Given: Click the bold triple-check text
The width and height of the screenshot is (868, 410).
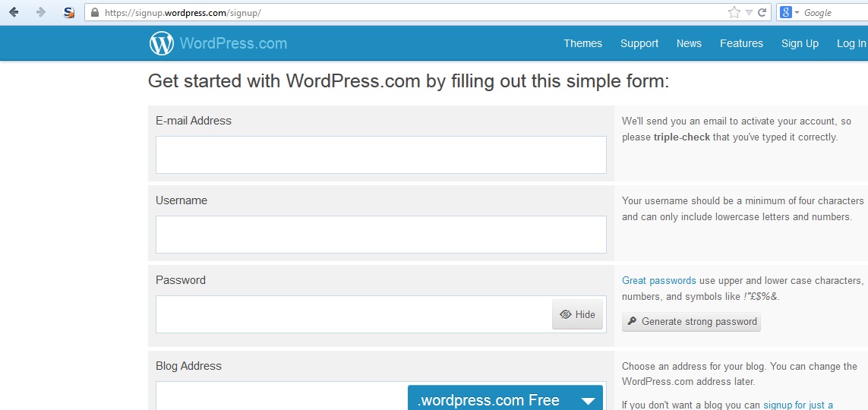Looking at the screenshot, I should [681, 137].
